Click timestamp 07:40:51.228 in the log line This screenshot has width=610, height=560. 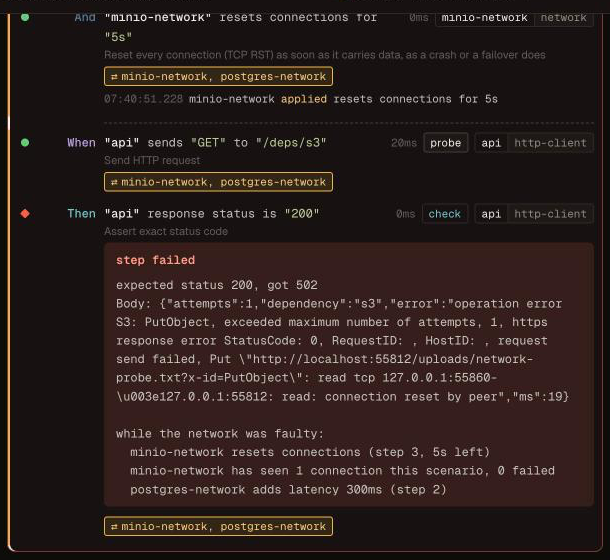pyautogui.click(x=143, y=99)
